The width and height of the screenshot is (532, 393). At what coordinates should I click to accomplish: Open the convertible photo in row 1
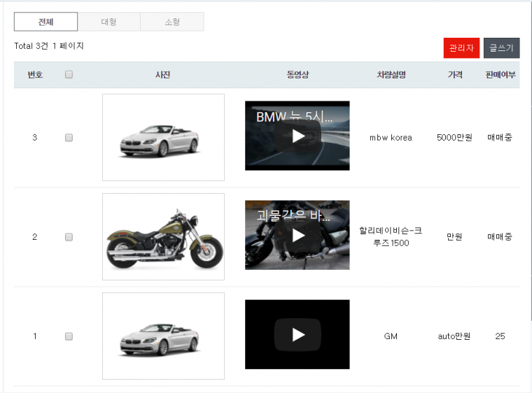click(163, 336)
